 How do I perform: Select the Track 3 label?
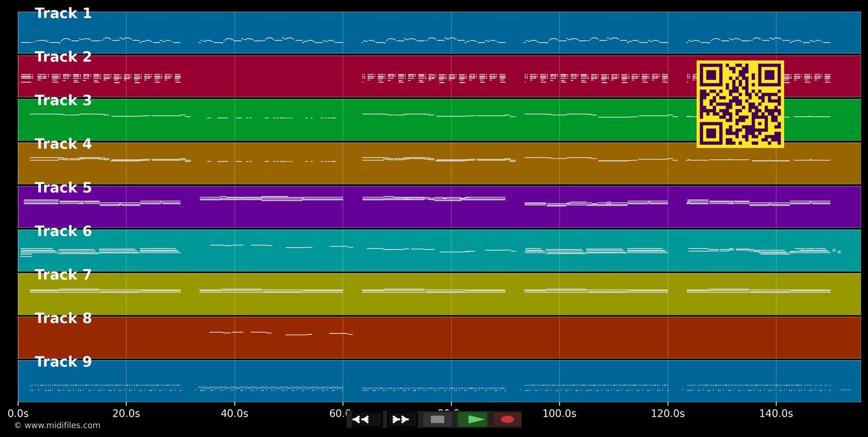[63, 101]
